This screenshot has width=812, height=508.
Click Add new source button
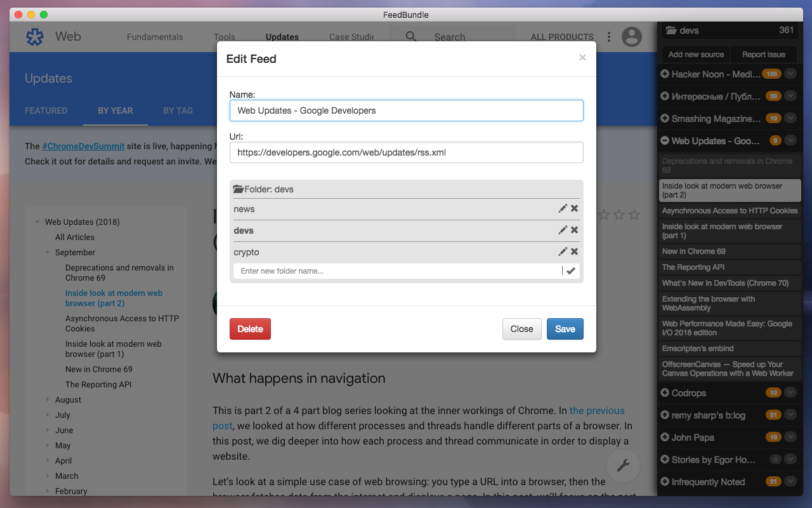click(696, 55)
